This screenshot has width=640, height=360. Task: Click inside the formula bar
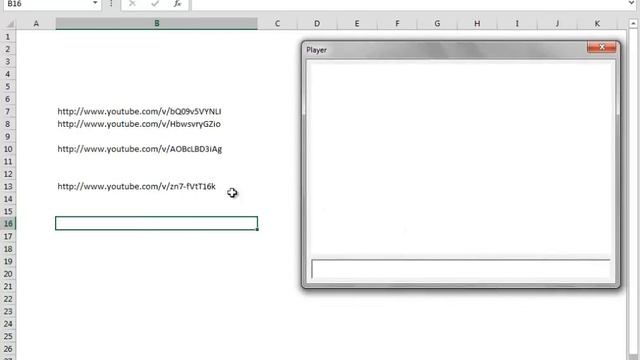(x=408, y=4)
